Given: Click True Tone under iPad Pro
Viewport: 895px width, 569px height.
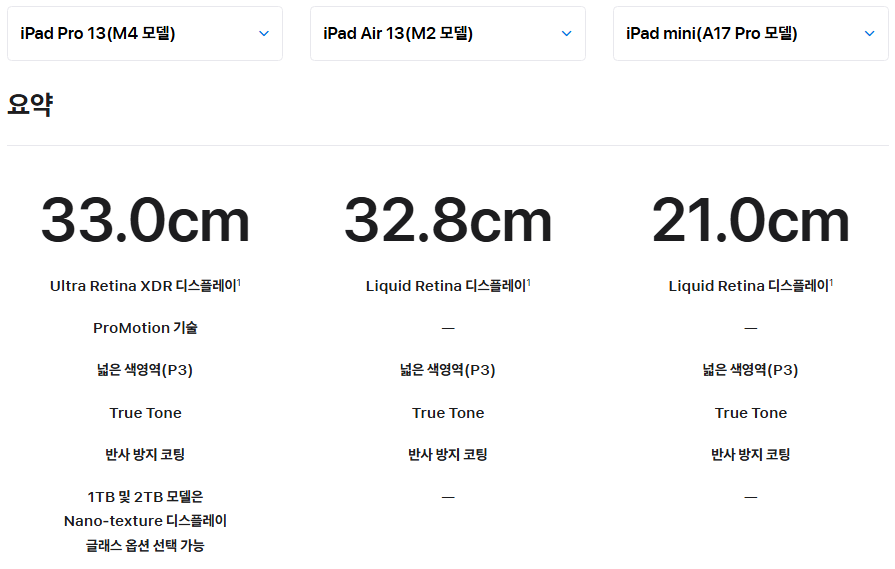Looking at the screenshot, I should click(x=146, y=413).
